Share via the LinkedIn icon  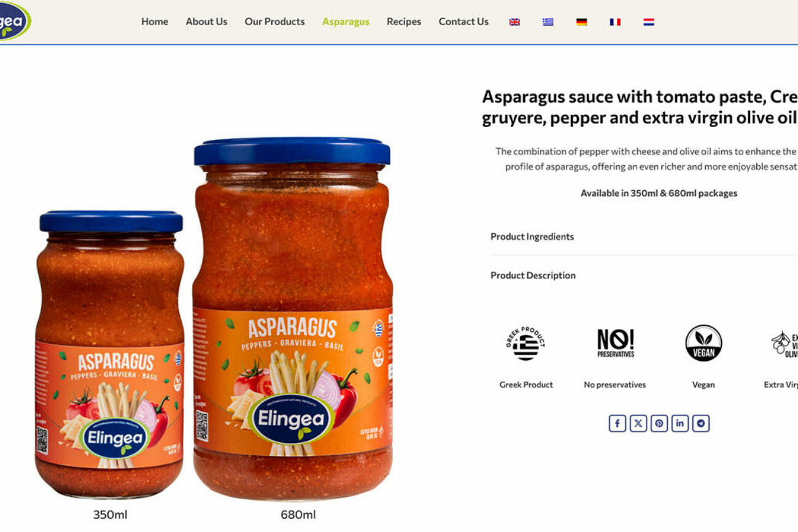(680, 423)
